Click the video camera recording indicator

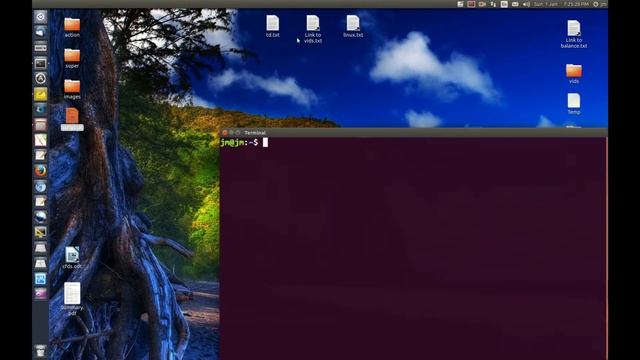(x=482, y=4)
